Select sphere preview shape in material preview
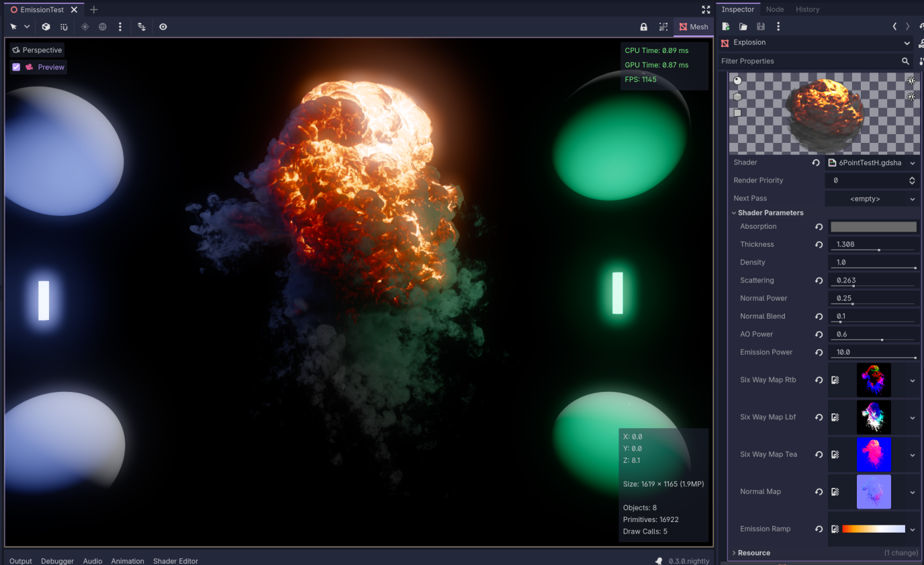This screenshot has width=924, height=565. coord(737,81)
